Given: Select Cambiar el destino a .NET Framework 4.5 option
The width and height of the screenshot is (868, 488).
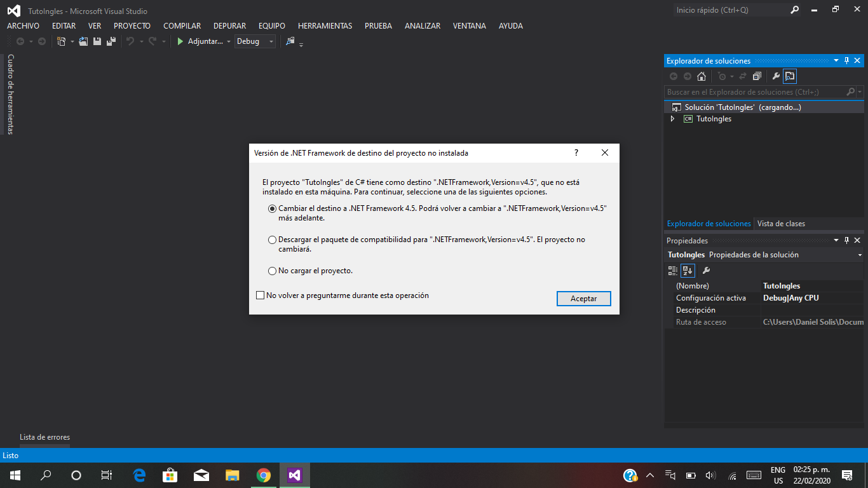Looking at the screenshot, I should pyautogui.click(x=273, y=208).
